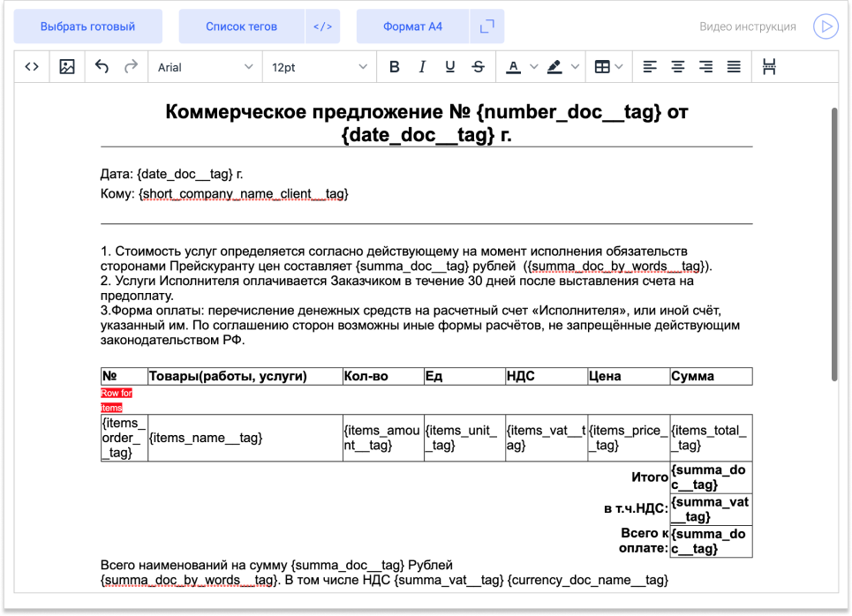Open tags code view button
Screen dimensions: 852x616
322,26
